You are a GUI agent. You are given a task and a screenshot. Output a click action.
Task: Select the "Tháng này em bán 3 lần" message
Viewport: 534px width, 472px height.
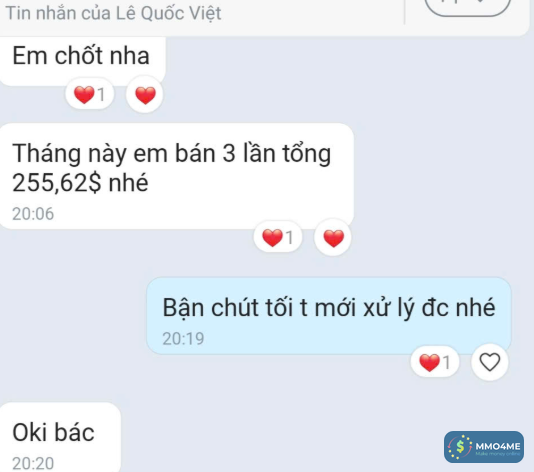177,176
